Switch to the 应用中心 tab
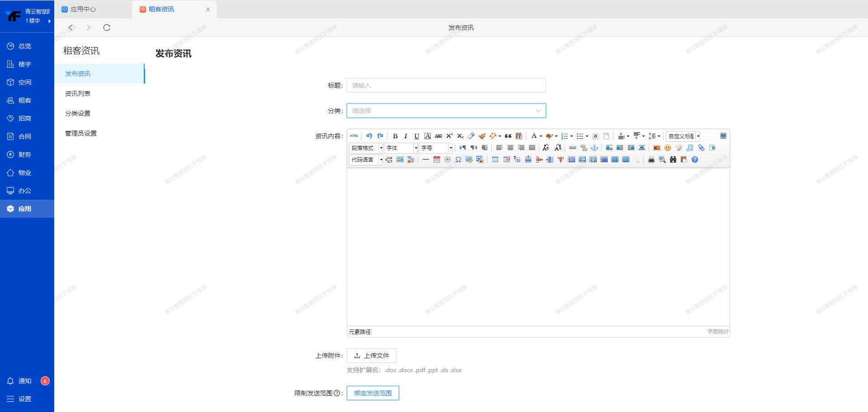868x412 pixels. click(83, 9)
